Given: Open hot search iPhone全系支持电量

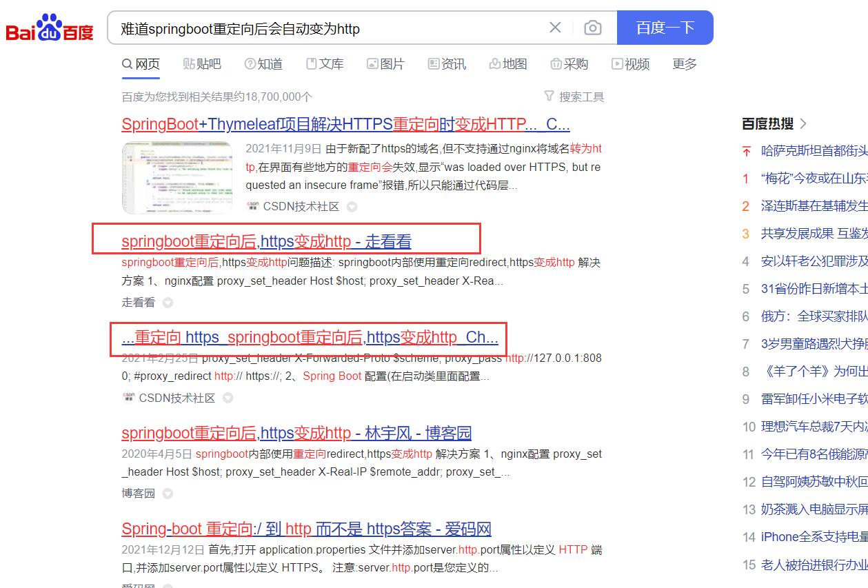Looking at the screenshot, I should coord(814,537).
